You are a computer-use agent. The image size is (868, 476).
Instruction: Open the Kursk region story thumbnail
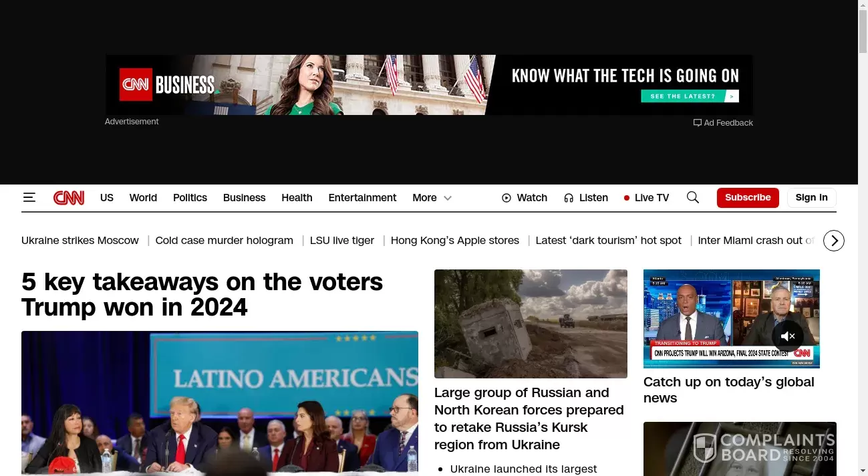pos(531,324)
